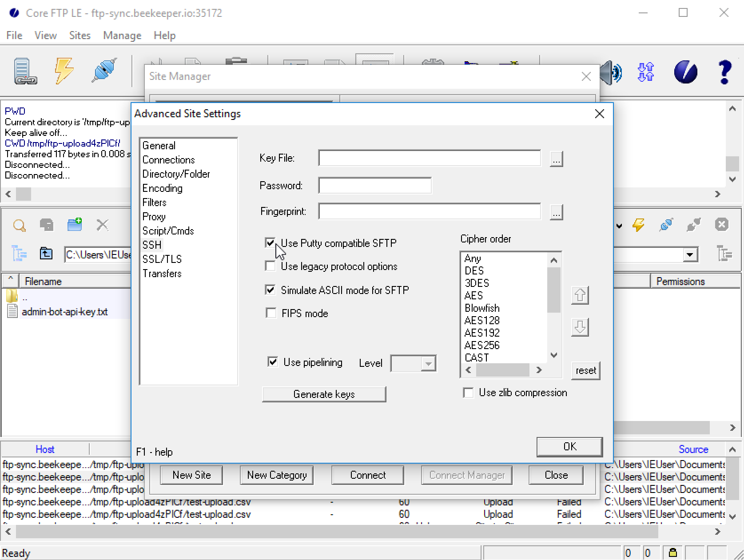The image size is (744, 560).
Task: Toggle Simulate ASCII mode for SFTP
Action: pyautogui.click(x=270, y=290)
